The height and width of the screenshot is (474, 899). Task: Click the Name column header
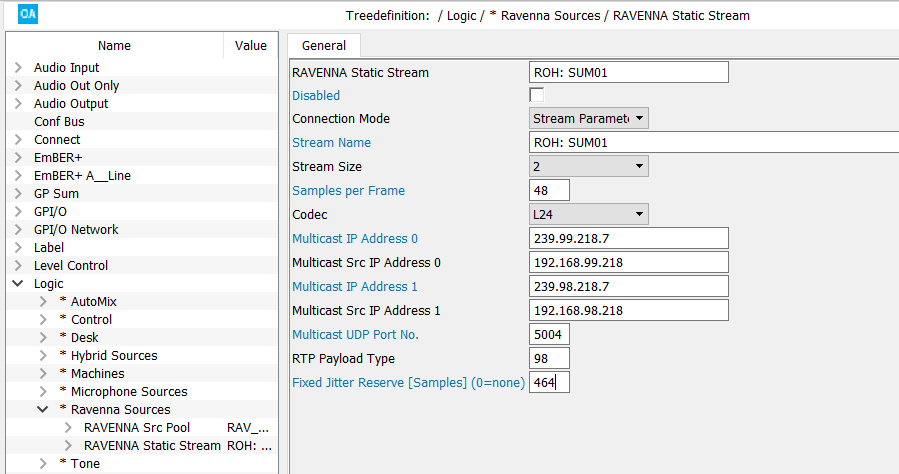pos(114,45)
